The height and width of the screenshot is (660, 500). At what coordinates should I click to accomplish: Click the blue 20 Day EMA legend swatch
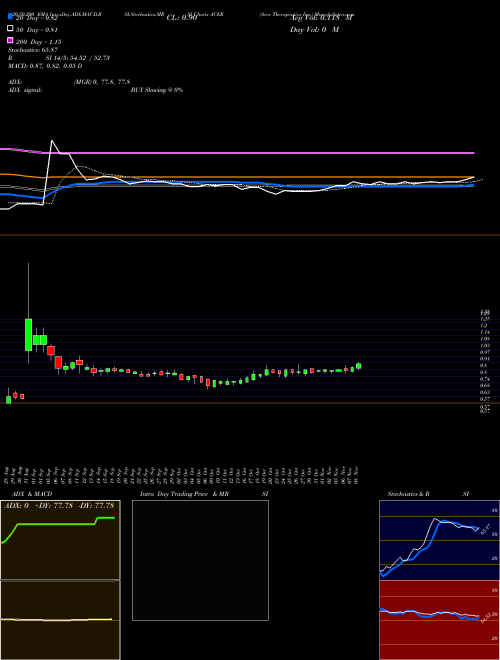(x=11, y=17)
